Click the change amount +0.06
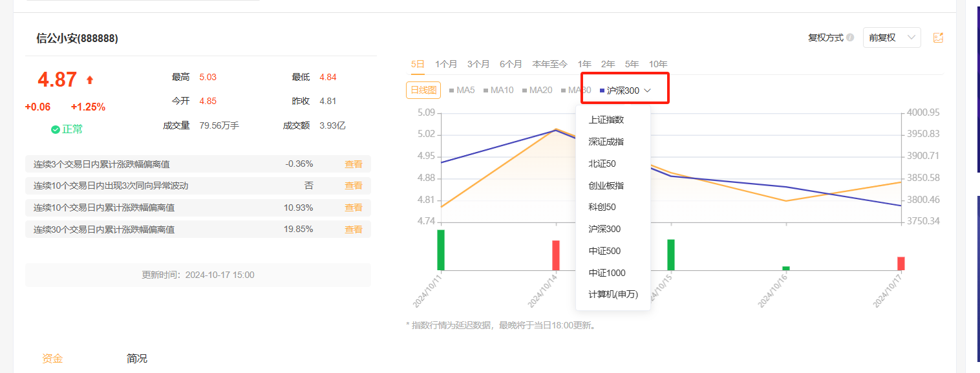Viewport: 980px width, 373px height. [x=38, y=107]
